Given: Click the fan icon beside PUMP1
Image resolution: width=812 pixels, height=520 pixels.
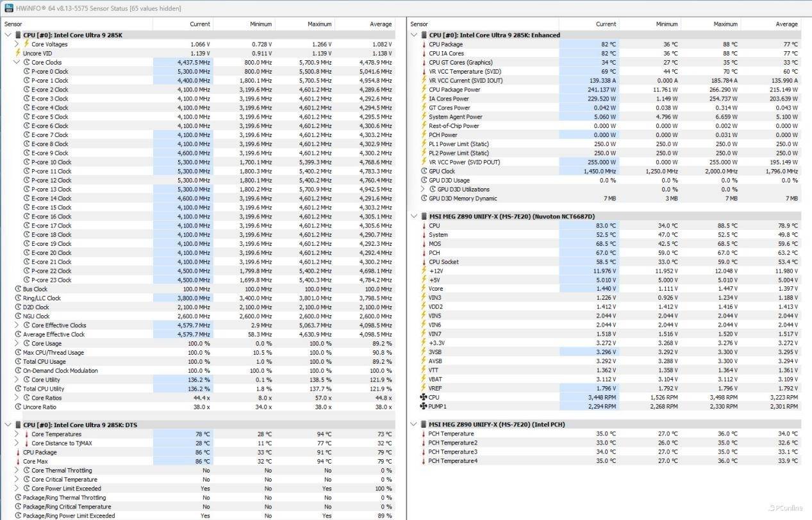Looking at the screenshot, I should (x=423, y=406).
